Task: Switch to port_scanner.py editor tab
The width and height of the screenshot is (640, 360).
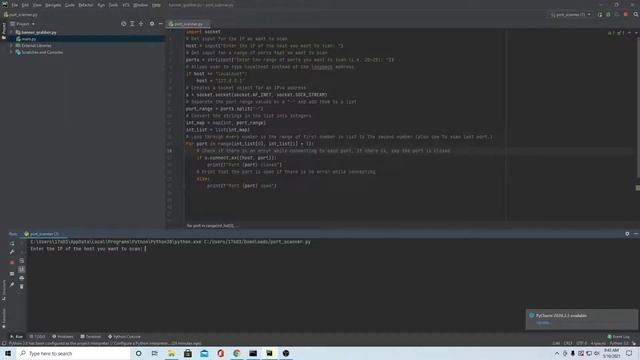Action: coord(188,24)
